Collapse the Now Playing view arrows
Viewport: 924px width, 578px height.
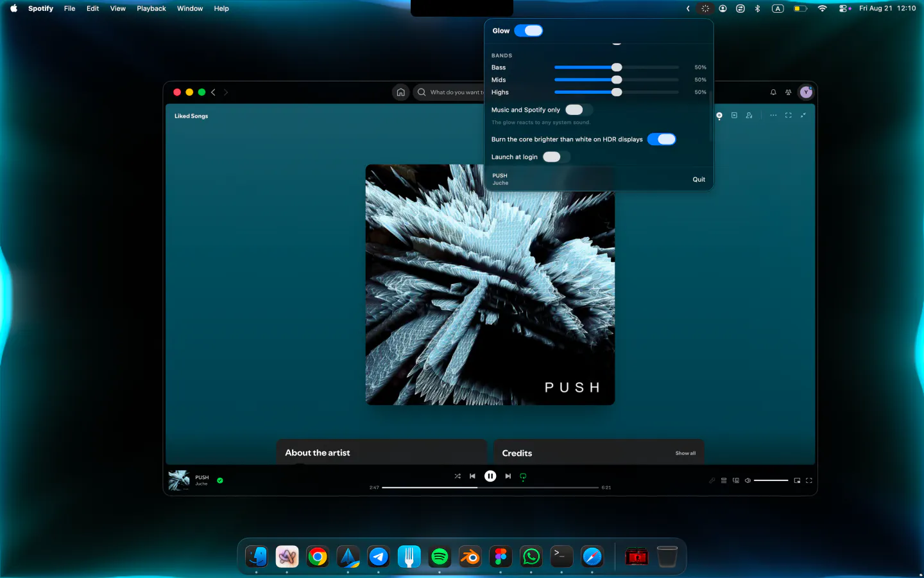coord(803,116)
